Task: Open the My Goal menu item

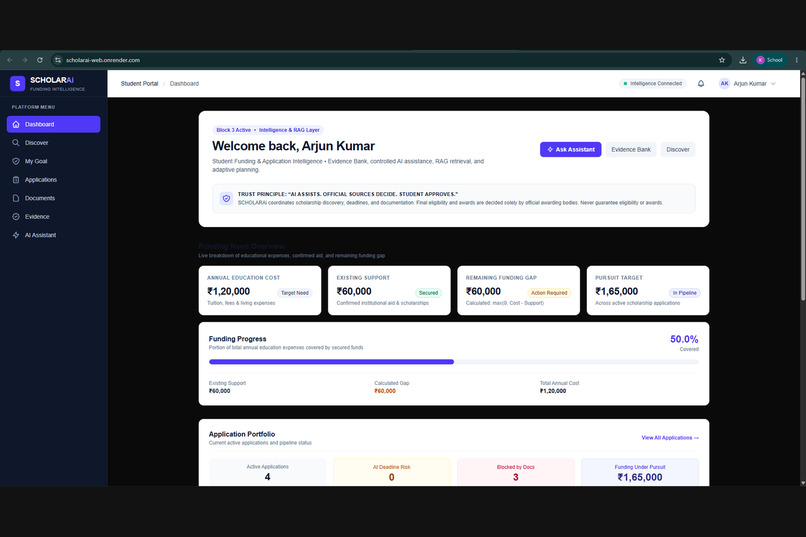Action: coord(53,161)
